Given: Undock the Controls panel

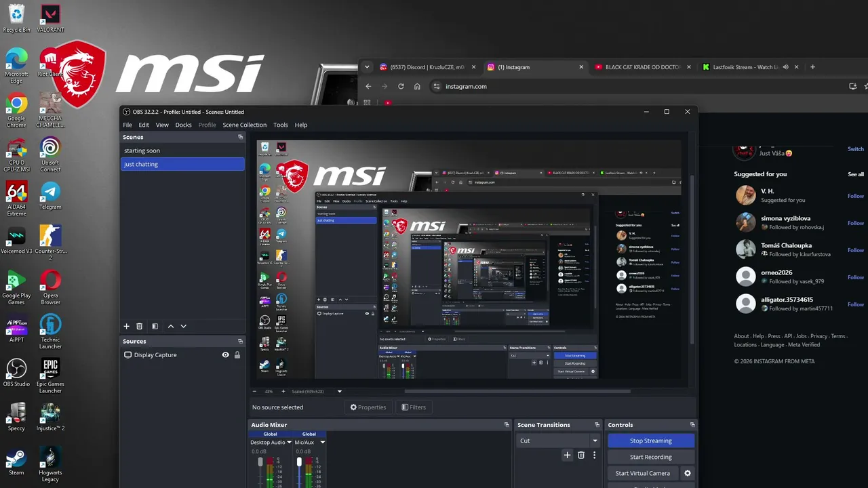Looking at the screenshot, I should [692, 425].
